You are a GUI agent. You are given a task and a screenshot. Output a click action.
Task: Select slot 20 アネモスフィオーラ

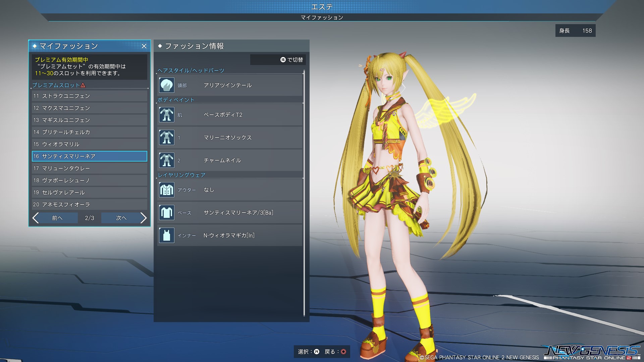point(90,204)
